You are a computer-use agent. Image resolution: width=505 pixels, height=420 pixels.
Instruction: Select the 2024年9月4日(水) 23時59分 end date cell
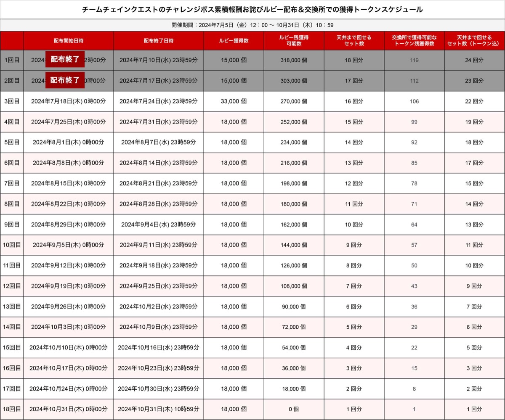[158, 225]
